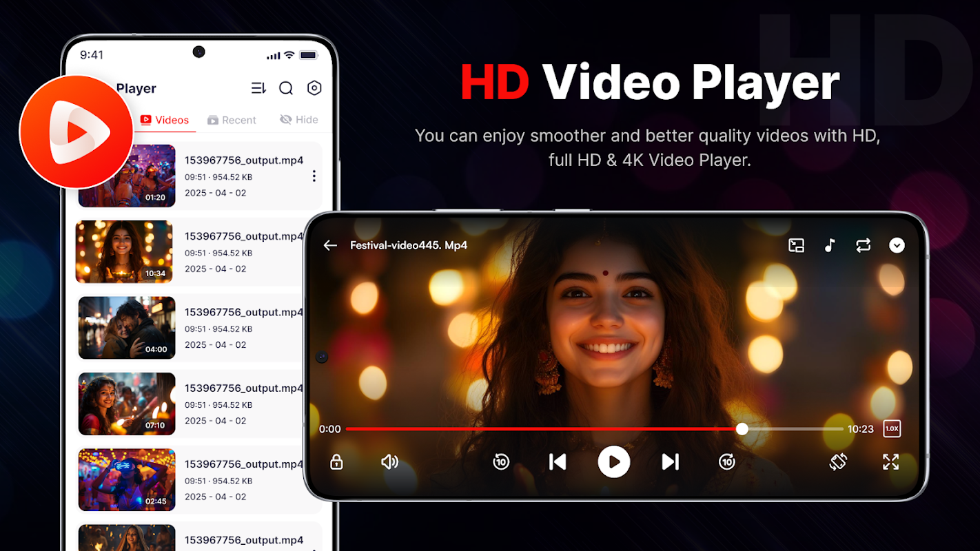Switch to the Videos tab
The image size is (980, 551).
pos(165,120)
